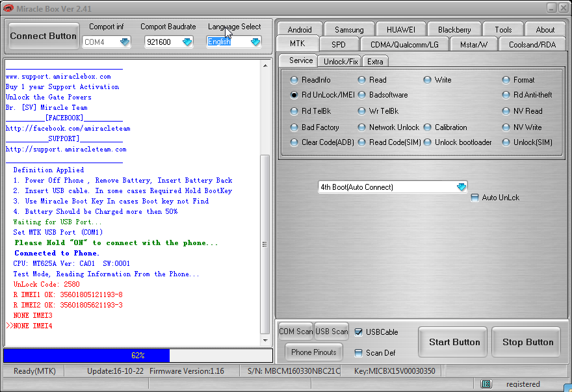Click the COM Scan button

(x=296, y=332)
